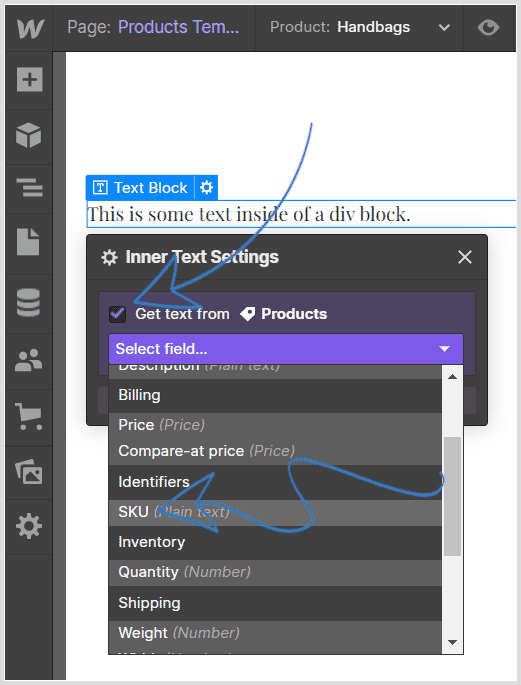The image size is (521, 685).
Task: Click the Products Template page name
Action: pos(178,27)
